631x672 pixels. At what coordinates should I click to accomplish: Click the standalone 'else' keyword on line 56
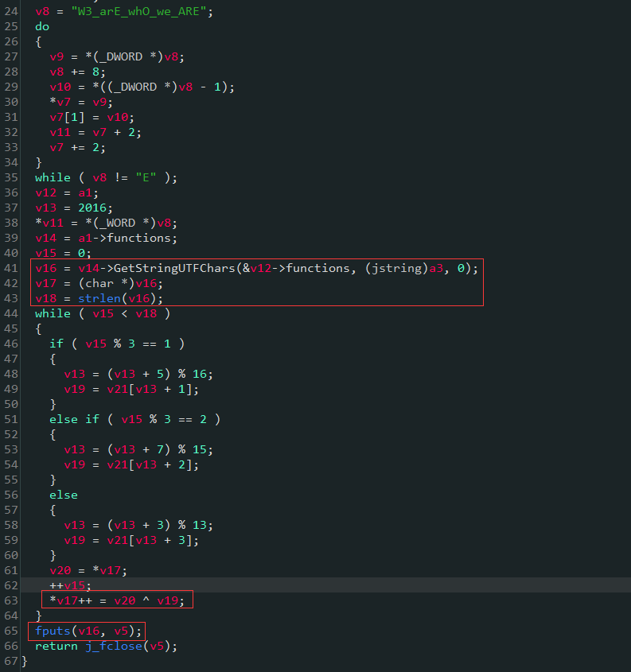(64, 495)
